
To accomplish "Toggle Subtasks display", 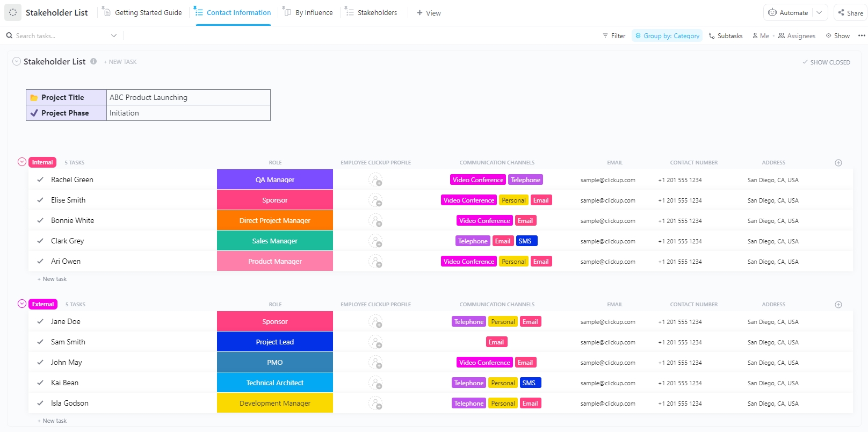I will [x=726, y=35].
